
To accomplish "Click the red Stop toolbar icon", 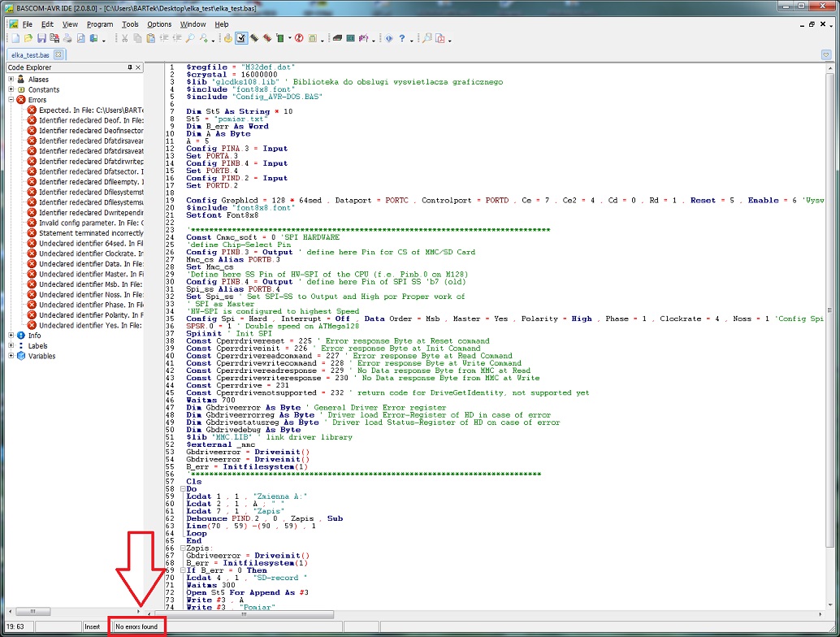I will 299,38.
